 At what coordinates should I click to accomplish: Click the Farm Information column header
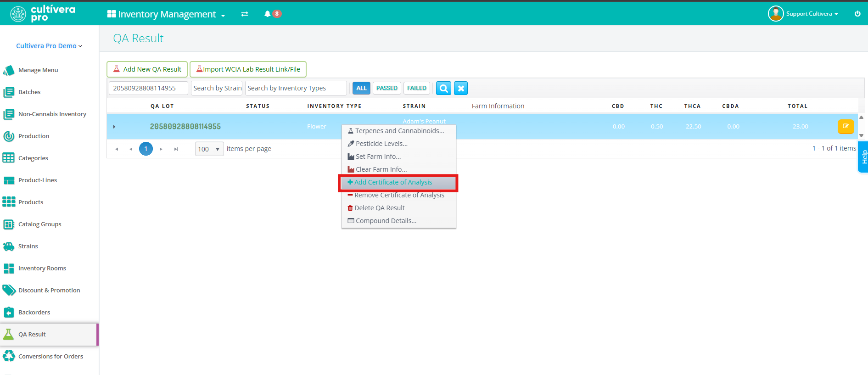pos(498,106)
